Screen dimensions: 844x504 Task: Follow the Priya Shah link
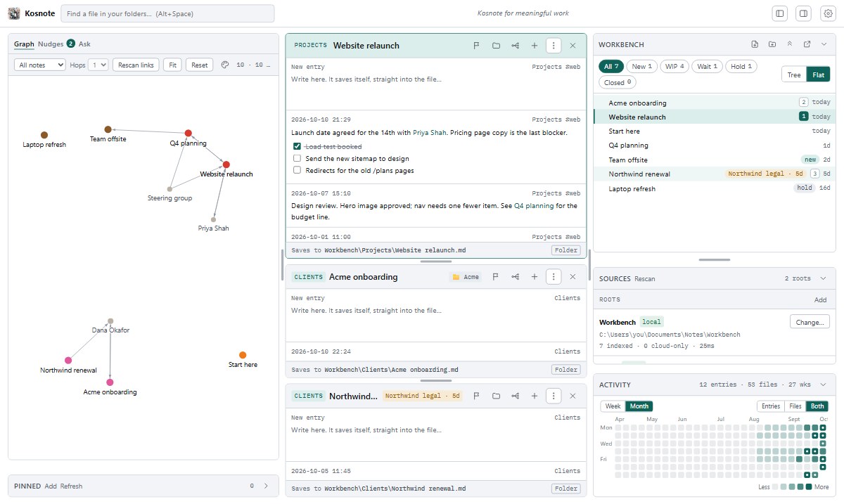click(430, 133)
